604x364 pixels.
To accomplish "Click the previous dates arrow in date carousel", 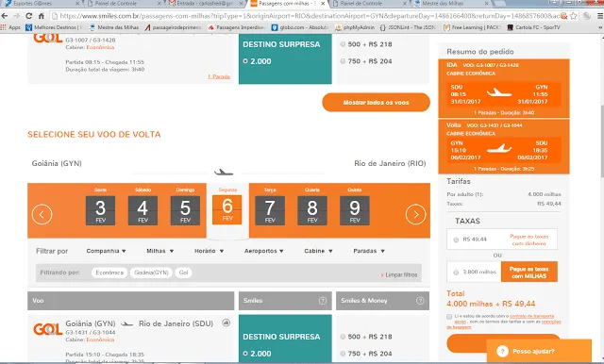I will 42,214.
